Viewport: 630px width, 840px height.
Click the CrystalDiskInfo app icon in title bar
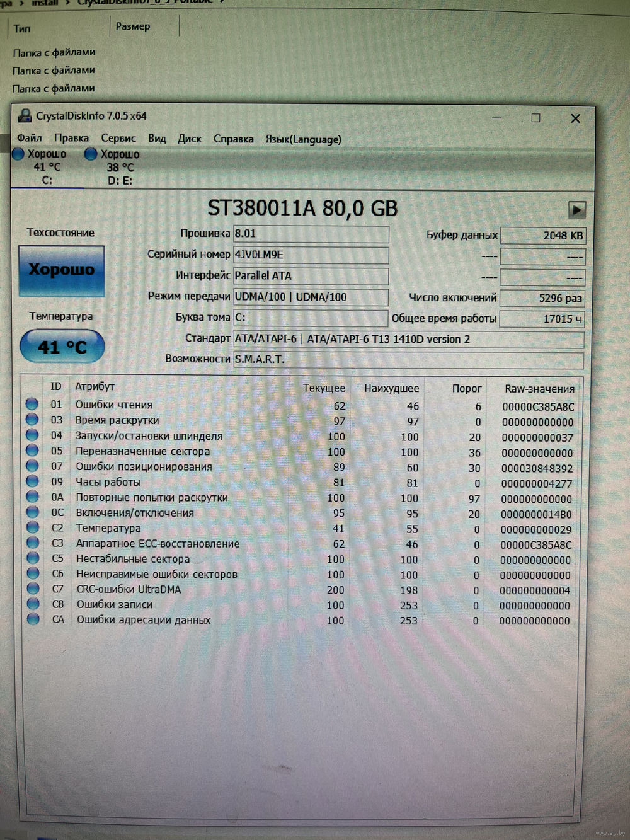pyautogui.click(x=25, y=116)
